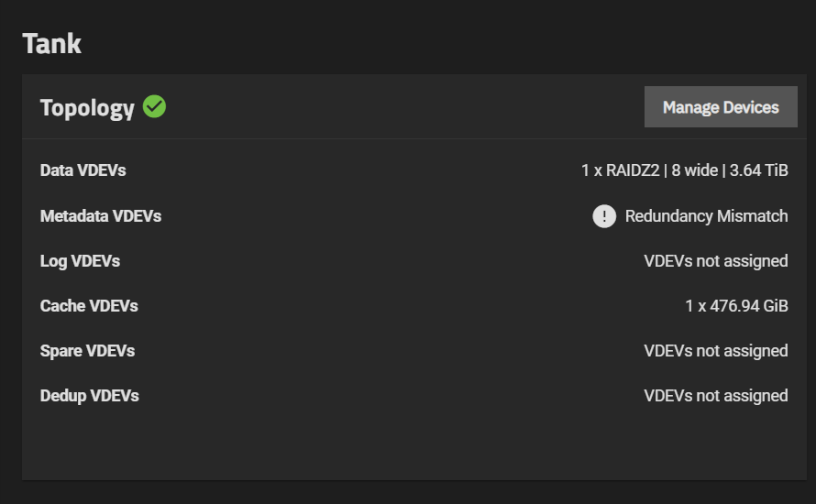The image size is (816, 504).
Task: Select the Data VDEVs row label
Action: [x=83, y=170]
